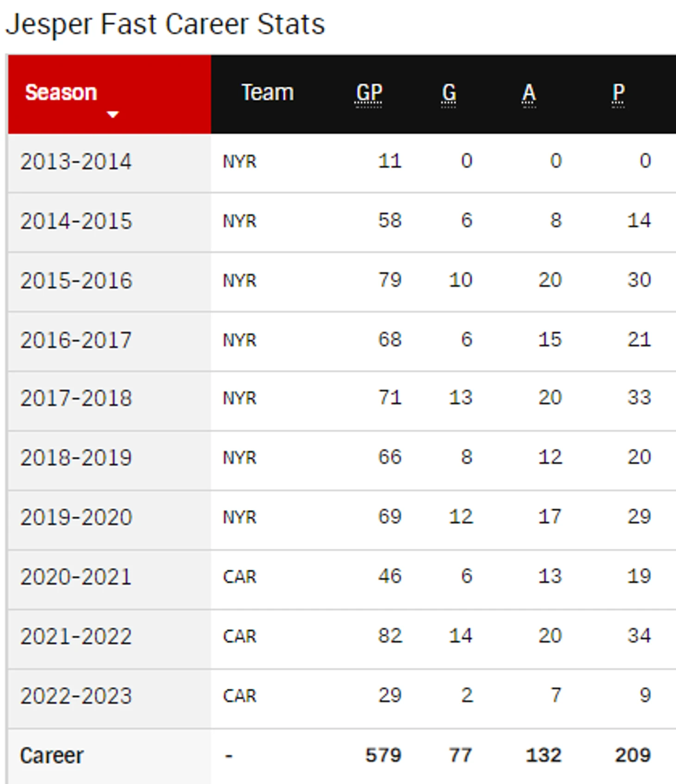Click CAR team in 2021-2022 row
This screenshot has height=784, width=676.
(x=239, y=636)
